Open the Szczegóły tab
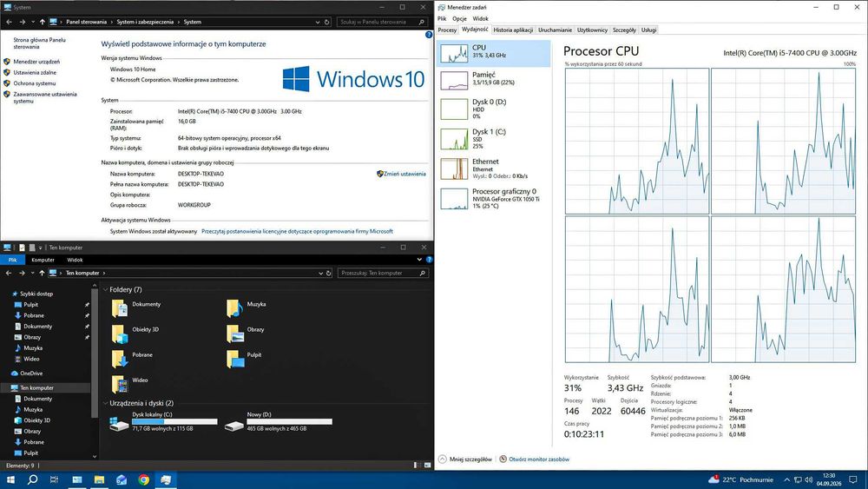Screen dimensions: 868x489 624,30
